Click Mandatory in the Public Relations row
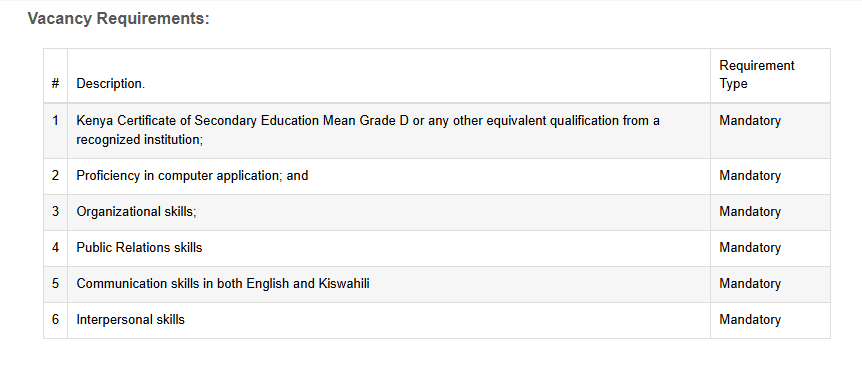The width and height of the screenshot is (862, 365). (x=750, y=248)
